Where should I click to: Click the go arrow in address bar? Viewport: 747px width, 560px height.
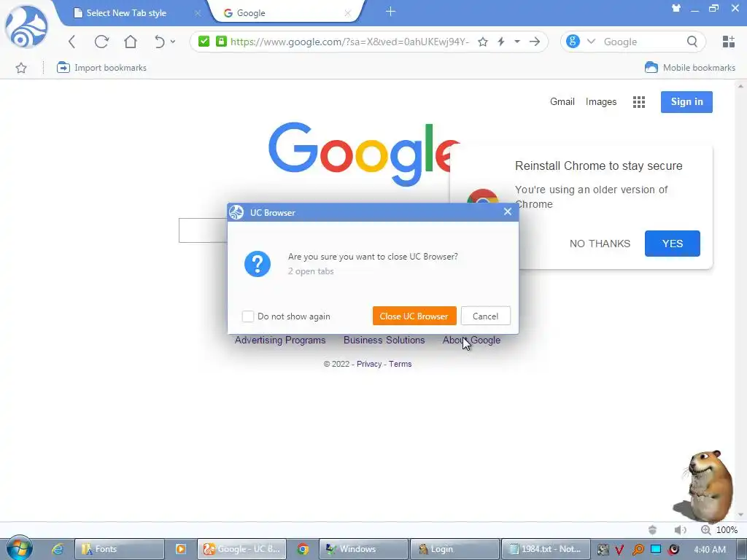(x=535, y=42)
